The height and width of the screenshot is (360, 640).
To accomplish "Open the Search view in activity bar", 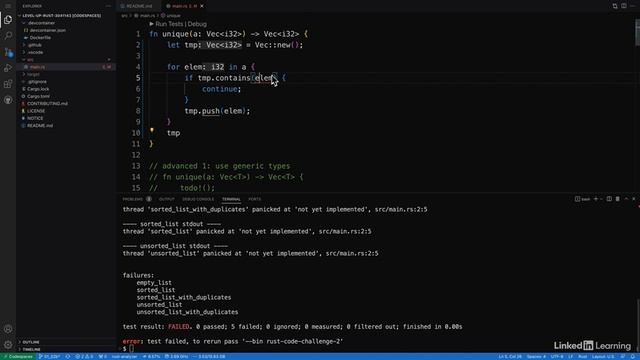I will point(8,36).
